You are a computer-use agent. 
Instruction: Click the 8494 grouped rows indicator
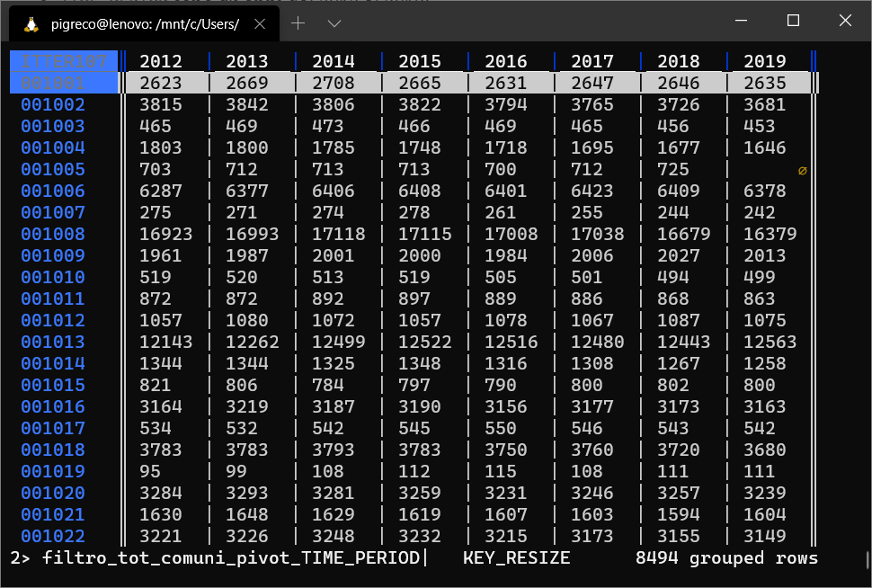coord(726,557)
